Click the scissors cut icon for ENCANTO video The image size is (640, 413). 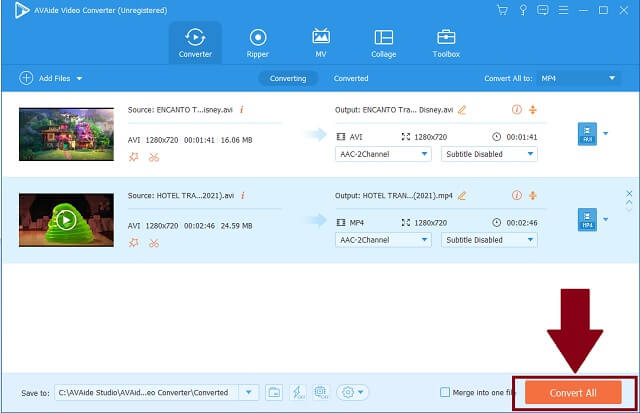tap(153, 157)
